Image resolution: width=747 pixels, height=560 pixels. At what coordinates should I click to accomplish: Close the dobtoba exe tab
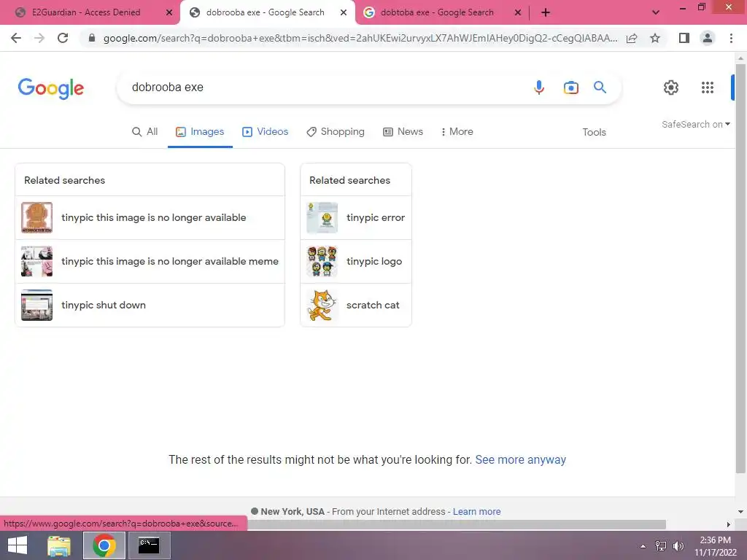click(x=518, y=12)
